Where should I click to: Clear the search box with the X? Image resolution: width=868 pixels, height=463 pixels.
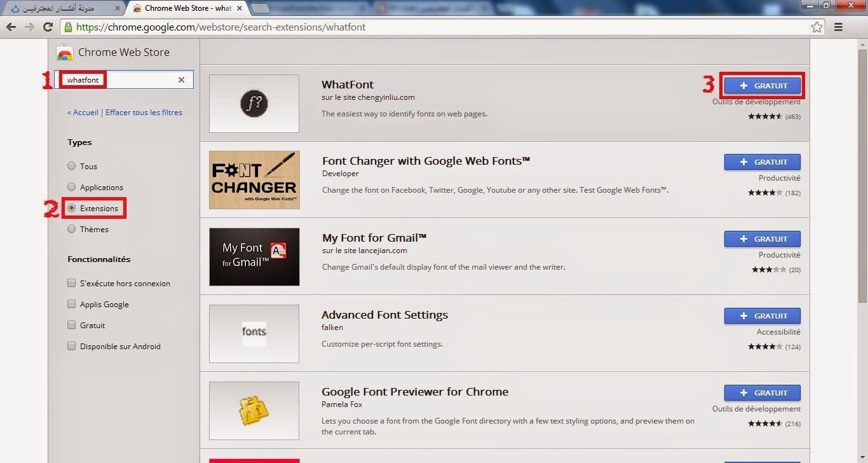pyautogui.click(x=181, y=79)
